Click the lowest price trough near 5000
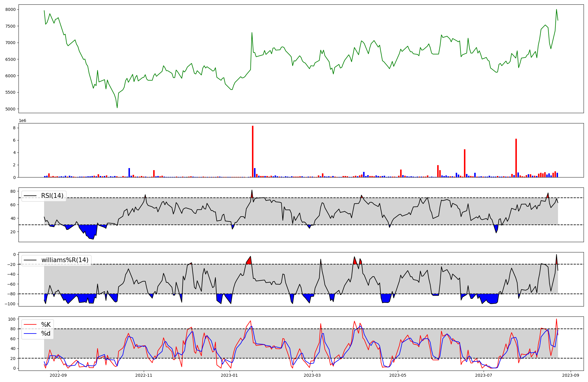The image size is (588, 382). 117,108
